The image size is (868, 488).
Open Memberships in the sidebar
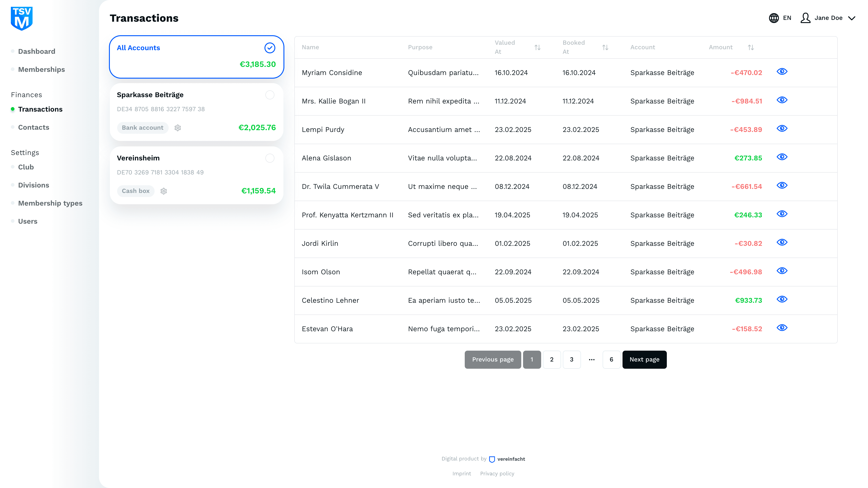[41, 69]
